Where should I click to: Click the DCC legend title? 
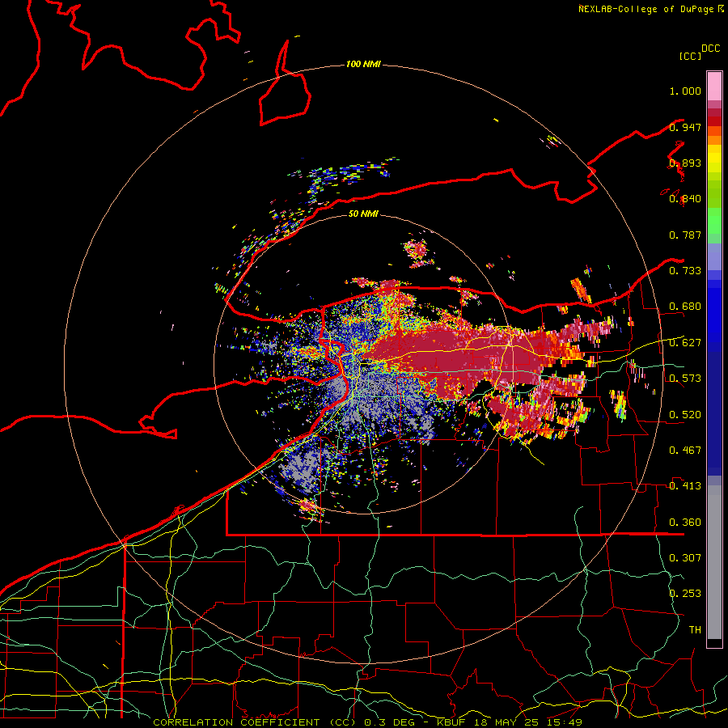point(711,49)
